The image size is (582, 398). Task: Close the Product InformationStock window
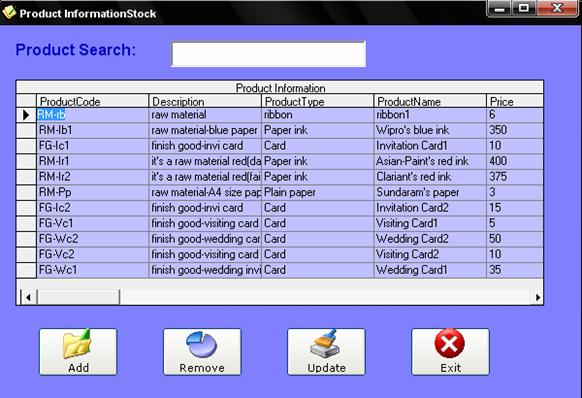(x=557, y=8)
